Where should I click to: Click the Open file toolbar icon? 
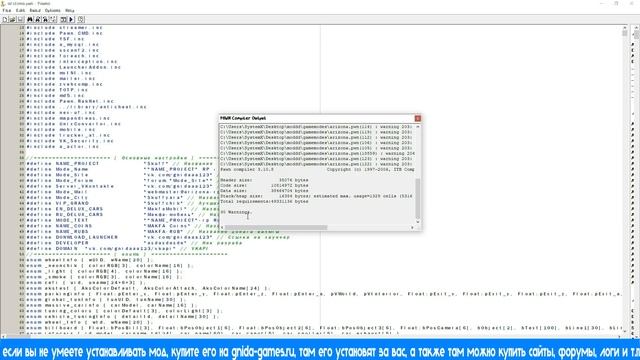[13, 19]
